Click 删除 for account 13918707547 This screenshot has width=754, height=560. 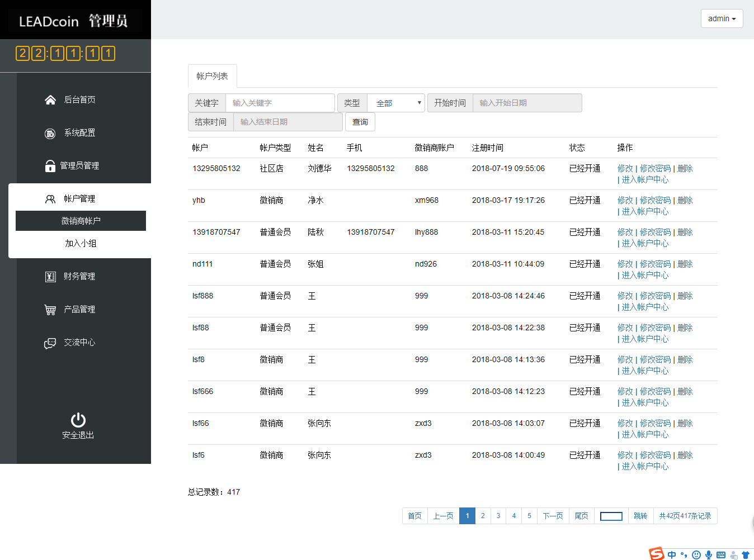coord(685,232)
